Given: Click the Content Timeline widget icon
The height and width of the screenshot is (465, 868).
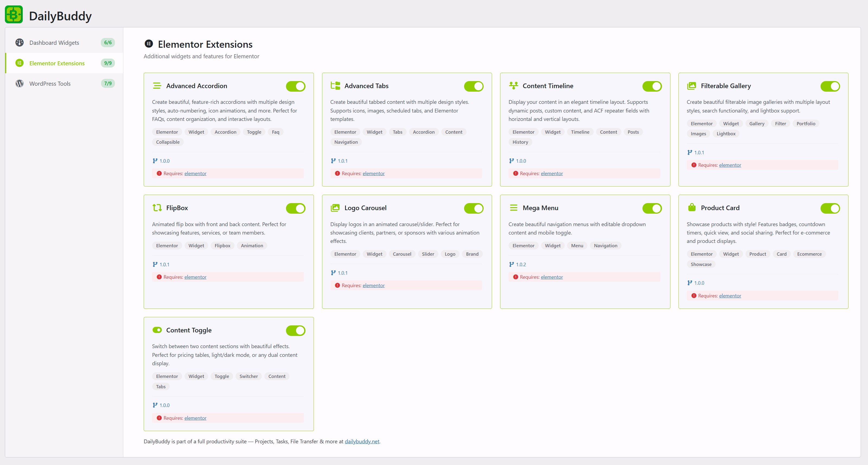Looking at the screenshot, I should point(513,86).
